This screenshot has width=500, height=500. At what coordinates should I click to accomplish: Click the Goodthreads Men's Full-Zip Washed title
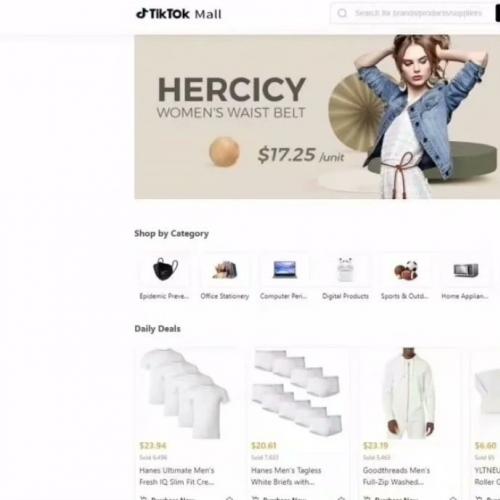click(x=396, y=476)
